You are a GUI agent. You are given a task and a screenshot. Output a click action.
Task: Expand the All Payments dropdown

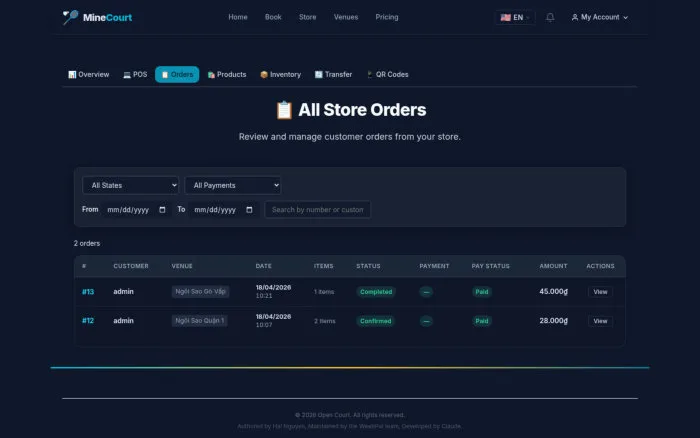[x=233, y=185]
